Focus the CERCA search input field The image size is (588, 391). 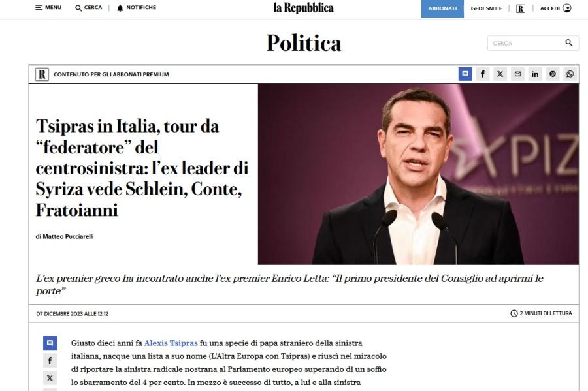(x=525, y=43)
